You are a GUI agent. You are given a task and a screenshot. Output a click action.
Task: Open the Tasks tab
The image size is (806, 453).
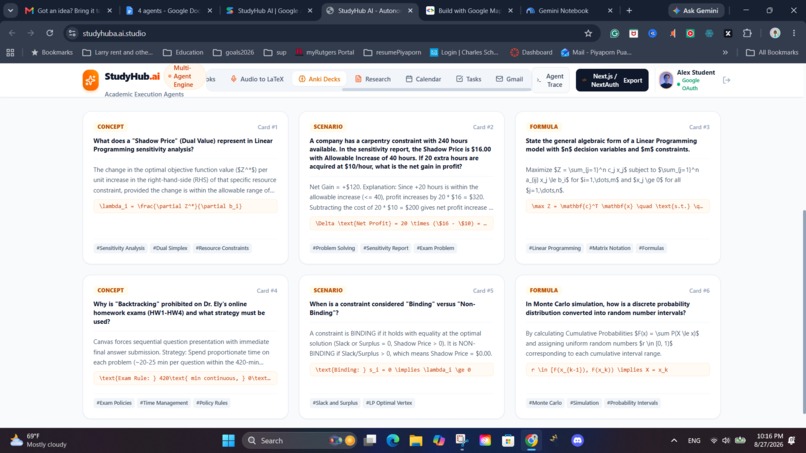[x=468, y=79]
